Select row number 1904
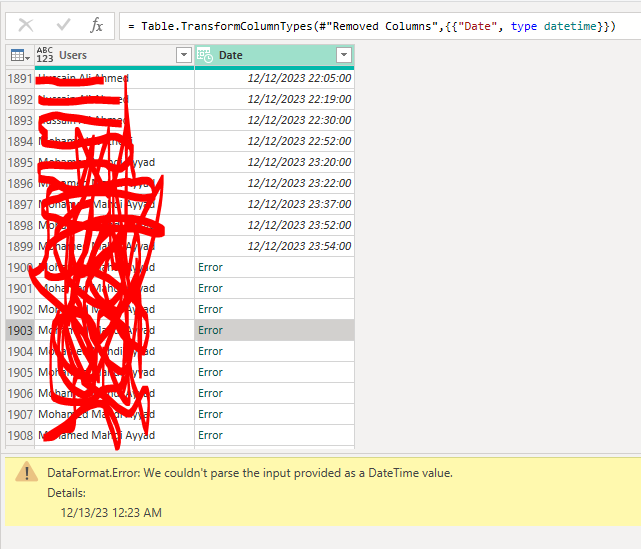Image resolution: width=641 pixels, height=549 pixels. (x=20, y=352)
